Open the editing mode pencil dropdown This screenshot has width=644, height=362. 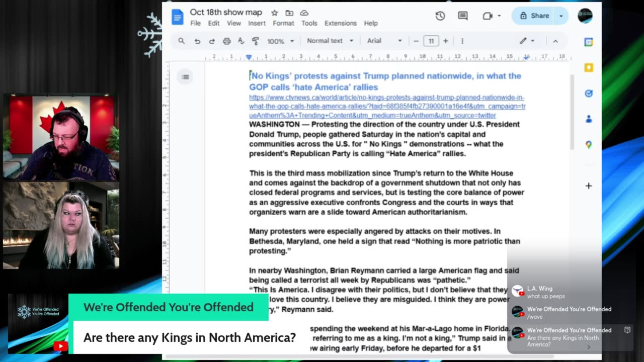point(527,41)
